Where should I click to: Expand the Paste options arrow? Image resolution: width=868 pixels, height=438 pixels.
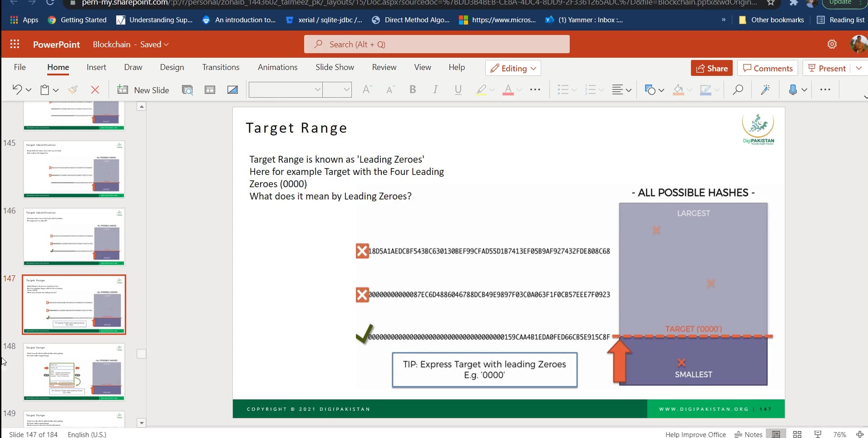(x=56, y=90)
